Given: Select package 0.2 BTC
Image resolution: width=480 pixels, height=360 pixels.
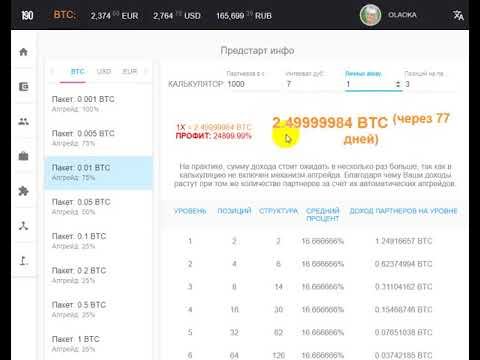Looking at the screenshot, I should (99, 275).
